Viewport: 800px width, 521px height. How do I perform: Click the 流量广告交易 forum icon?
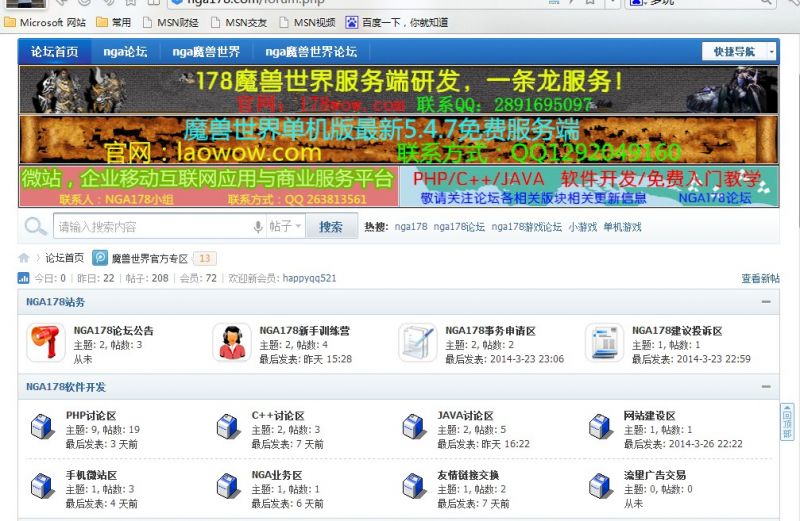pos(601,486)
